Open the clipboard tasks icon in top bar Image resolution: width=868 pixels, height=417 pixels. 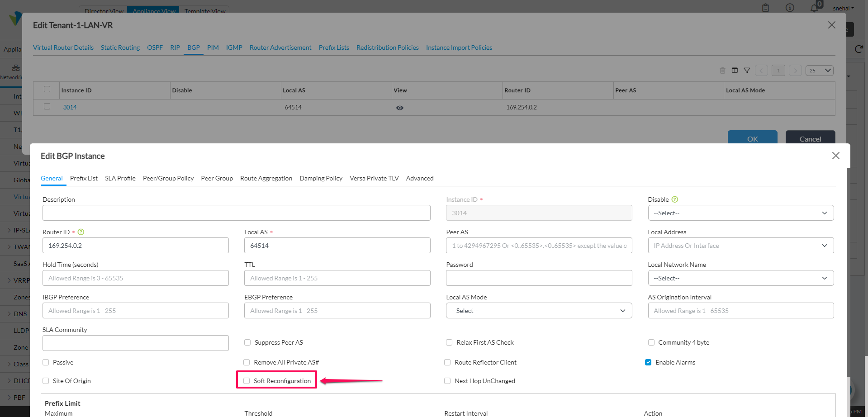pyautogui.click(x=765, y=8)
